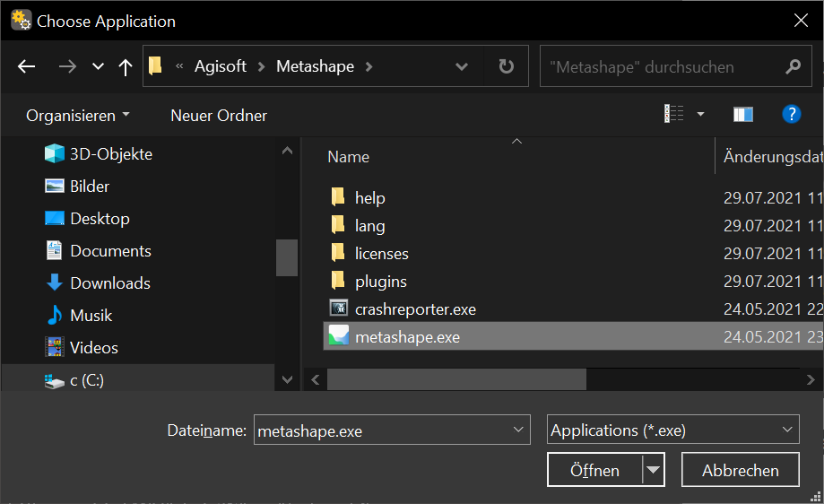This screenshot has width=824, height=504.
Task: Click the file list horizontal scrollbar thumb
Action: pyautogui.click(x=456, y=379)
